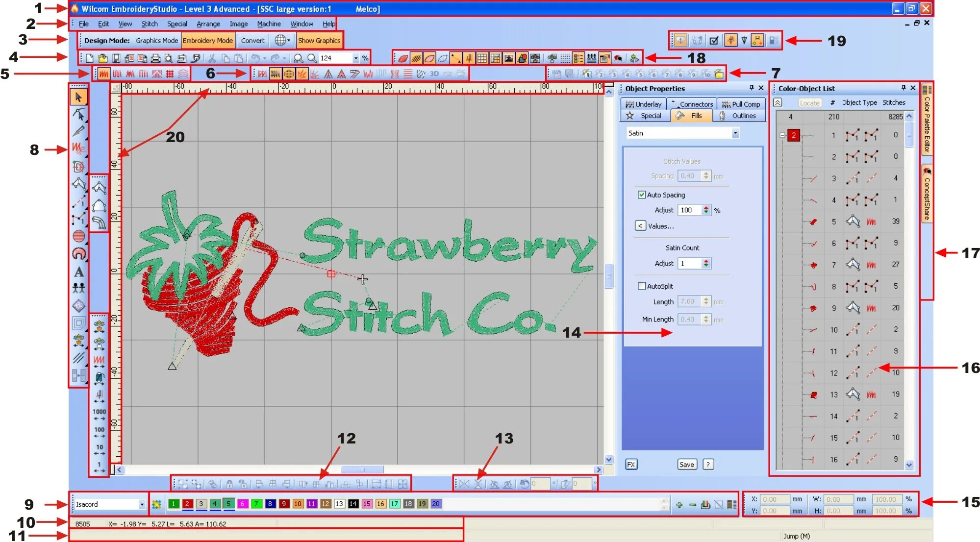Select the Ring shape tool
This screenshot has height=542, width=980.
click(x=78, y=253)
